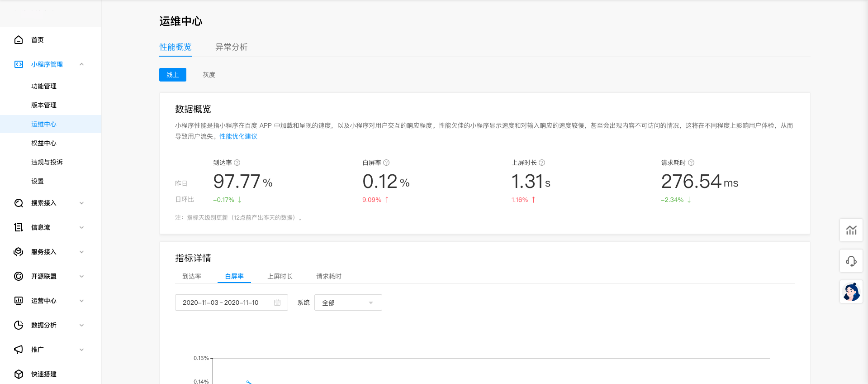Open the headset customer support icon
The width and height of the screenshot is (868, 384).
tap(851, 261)
